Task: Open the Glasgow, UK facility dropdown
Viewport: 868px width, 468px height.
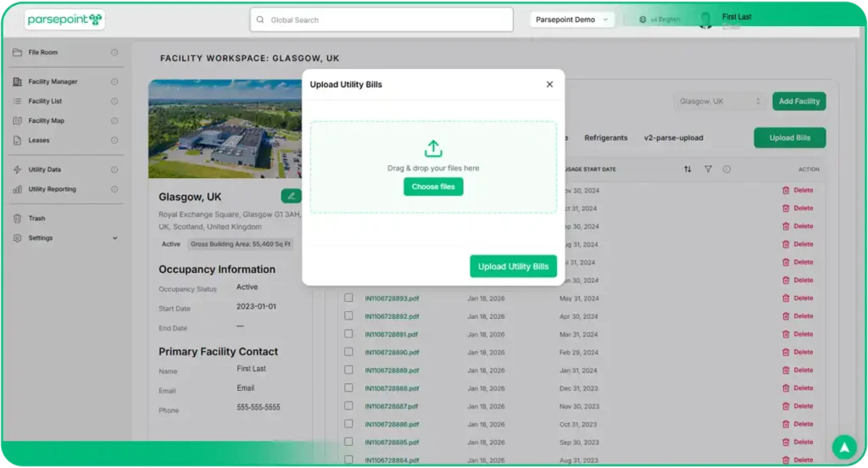Action: point(720,101)
